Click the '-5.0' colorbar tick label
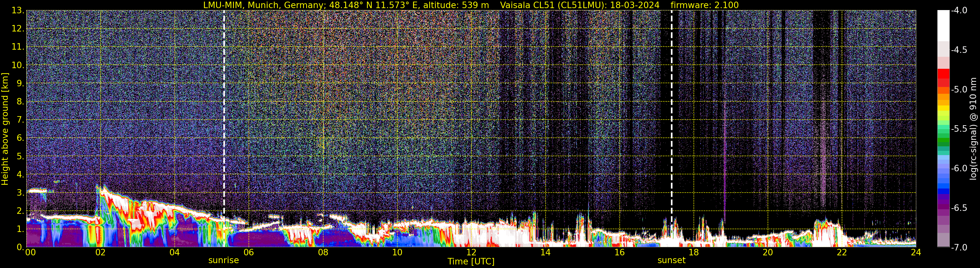This screenshot has width=980, height=268. point(959,90)
